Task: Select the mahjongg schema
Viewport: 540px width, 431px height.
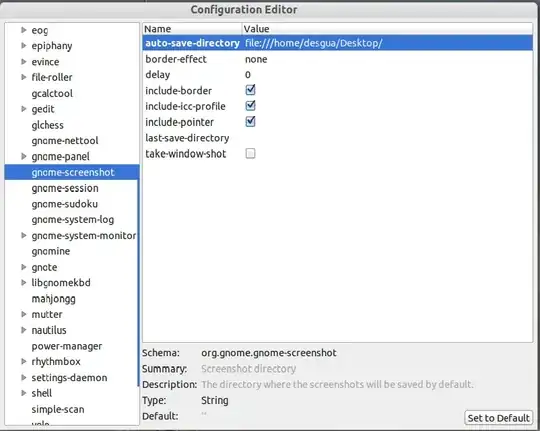Action: coord(53,299)
